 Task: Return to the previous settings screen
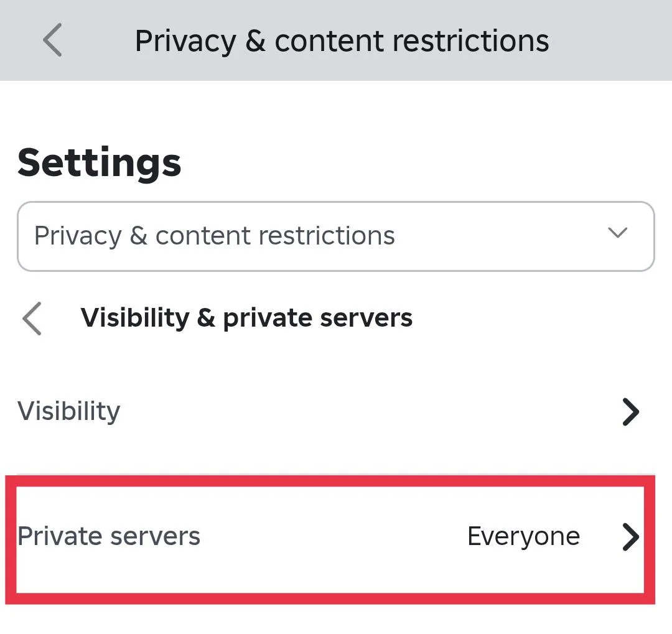(x=52, y=39)
